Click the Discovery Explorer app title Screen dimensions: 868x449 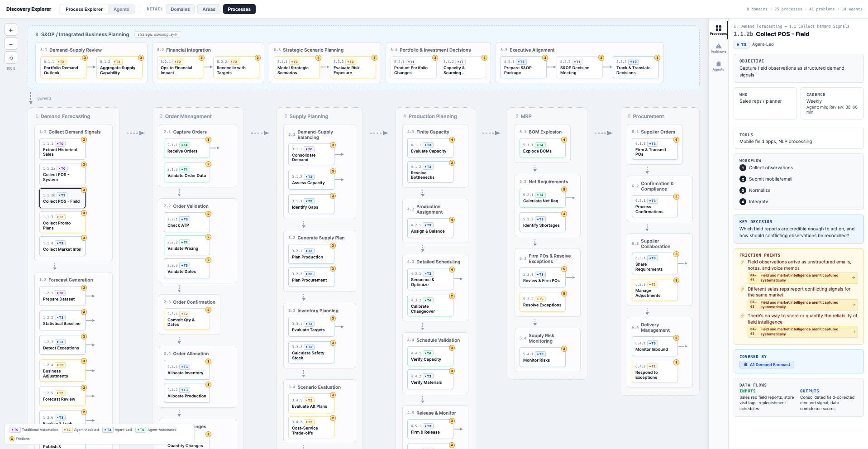pos(29,9)
